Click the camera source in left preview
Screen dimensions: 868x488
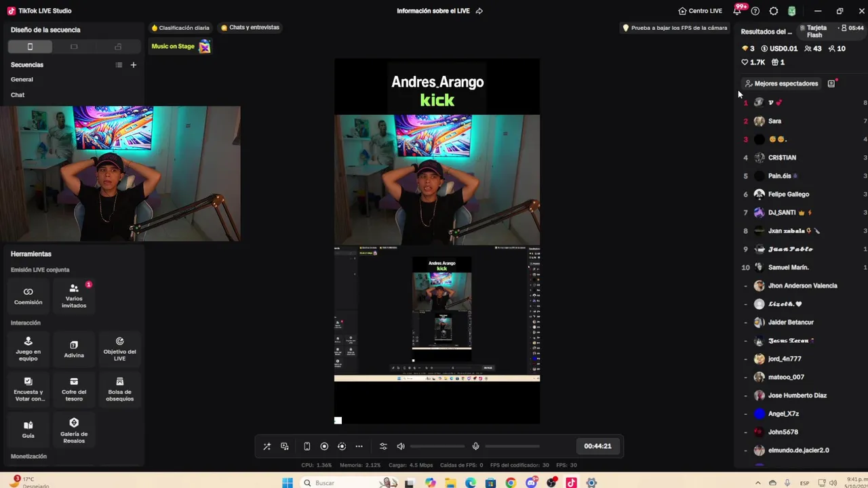coord(120,174)
